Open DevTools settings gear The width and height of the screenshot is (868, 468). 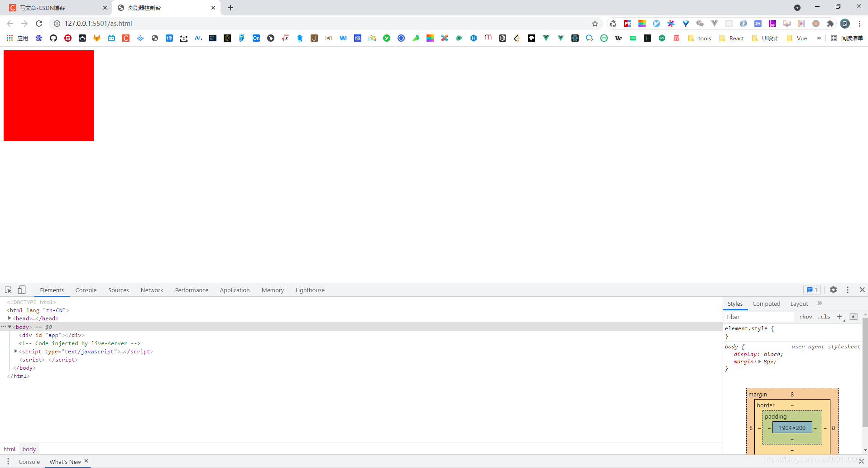pos(833,290)
